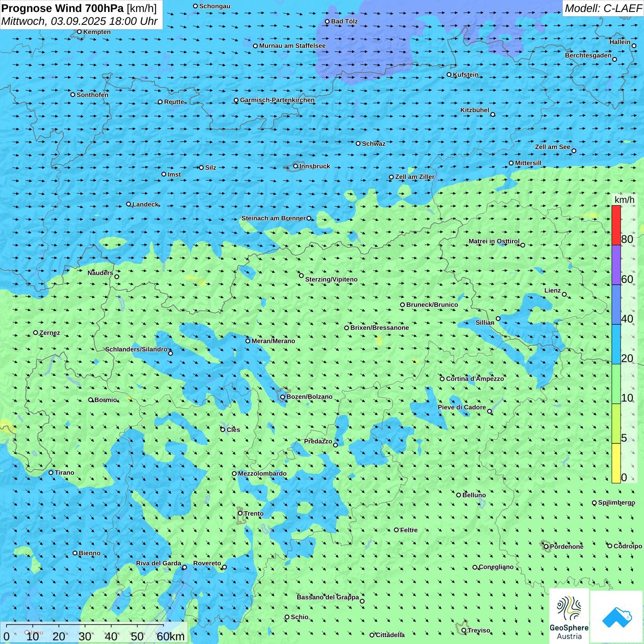Click the GeoSphere Austria logo
This screenshot has height=644, width=644.
point(569,616)
